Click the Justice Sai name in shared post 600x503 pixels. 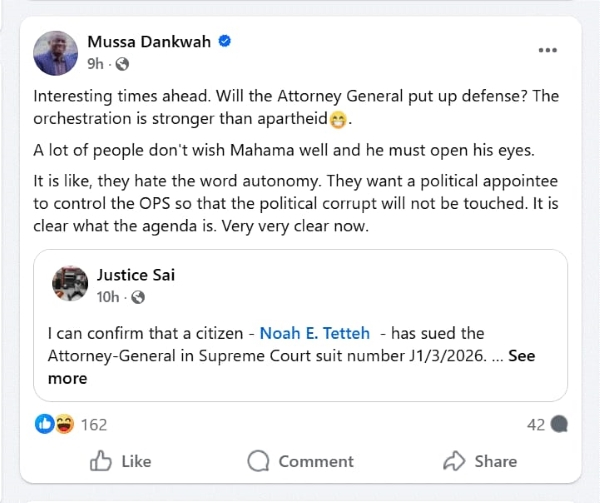(x=137, y=275)
